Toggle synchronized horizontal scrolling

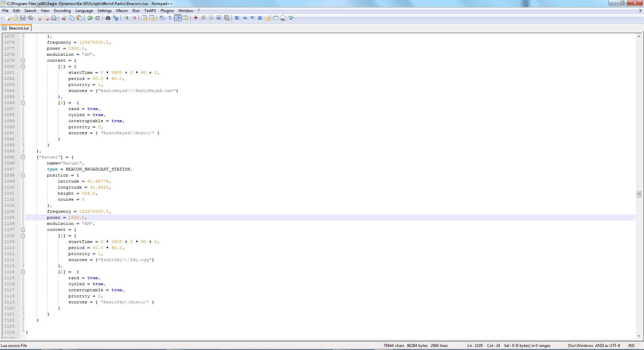tap(152, 18)
